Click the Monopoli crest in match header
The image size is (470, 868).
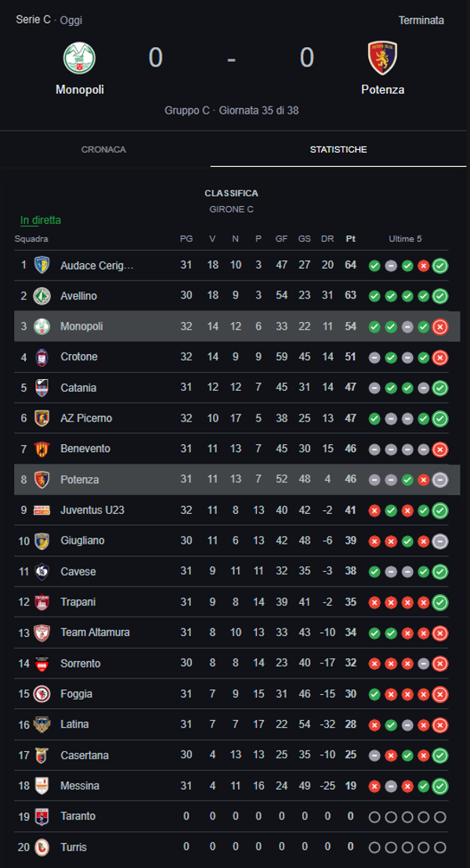click(79, 57)
